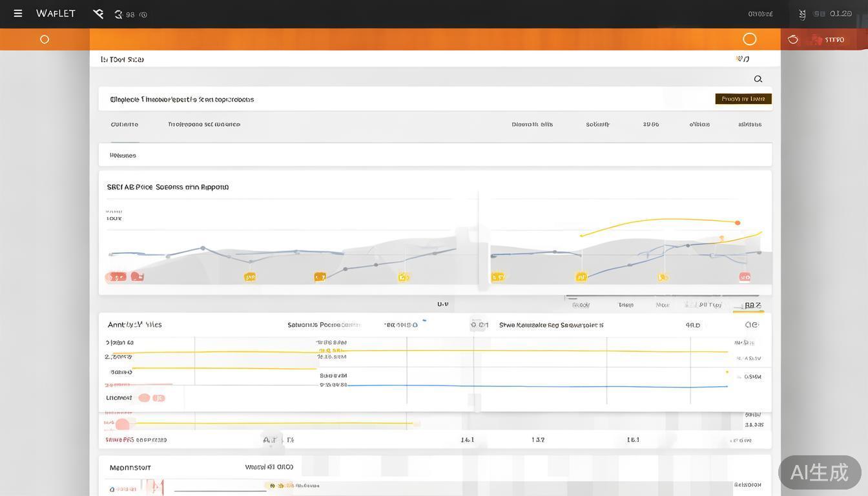Click the refresh icon in top dark bar
Screen dimensions: 868x496
pyautogui.click(x=118, y=14)
